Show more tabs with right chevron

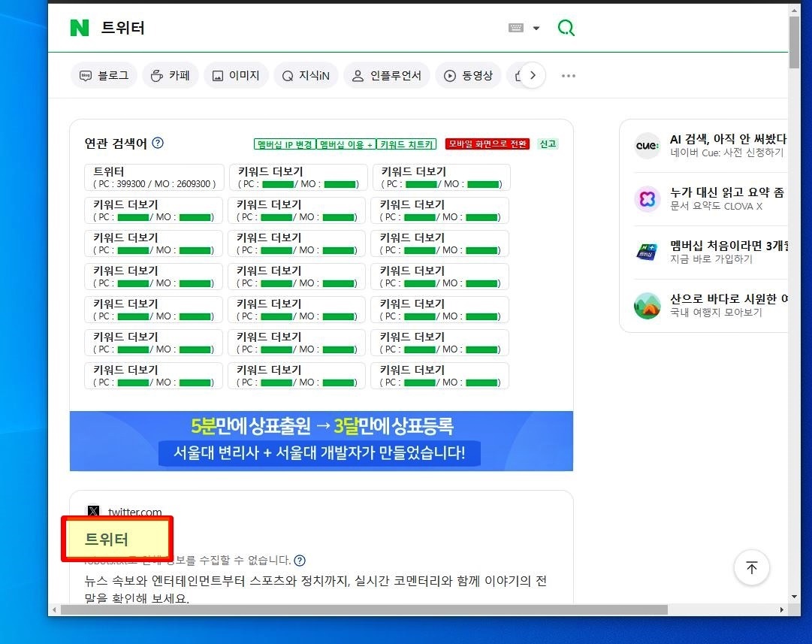coord(533,76)
